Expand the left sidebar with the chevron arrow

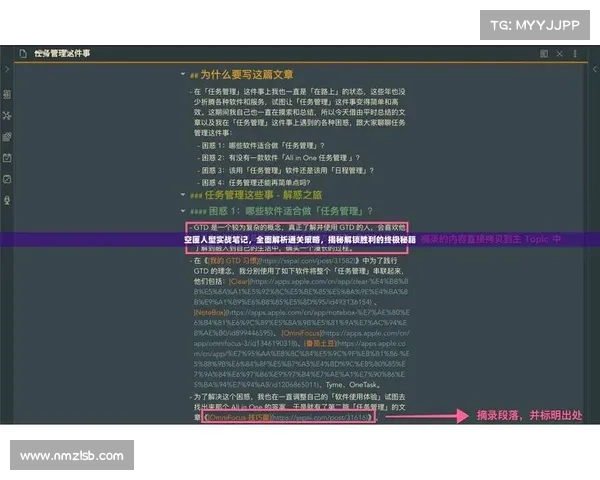pos(7,69)
